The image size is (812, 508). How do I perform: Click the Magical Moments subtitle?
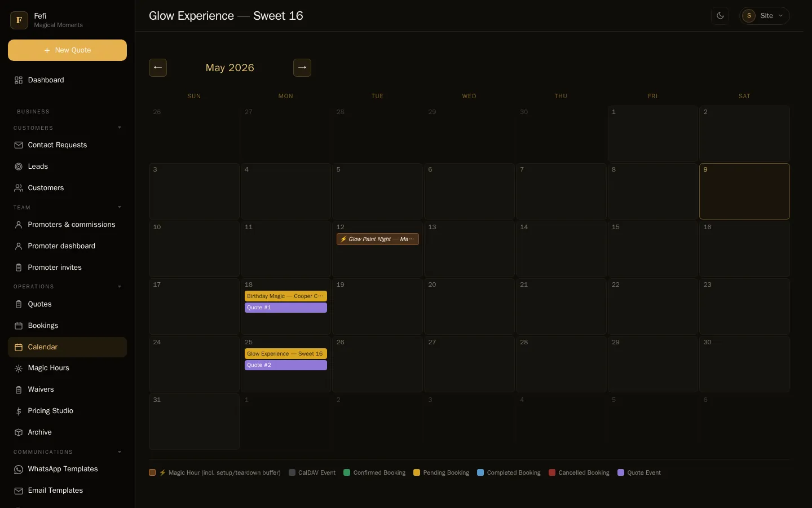pyautogui.click(x=59, y=25)
